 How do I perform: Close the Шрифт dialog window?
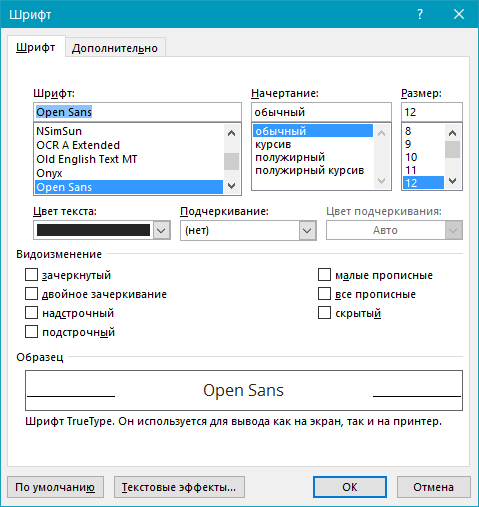pyautogui.click(x=459, y=14)
